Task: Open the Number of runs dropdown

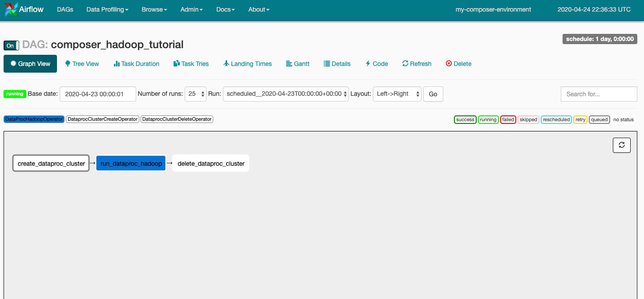Action: (x=196, y=94)
